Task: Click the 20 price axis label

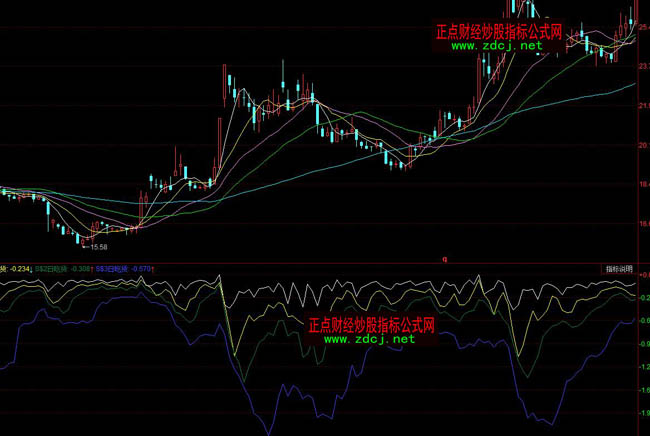Action: tap(643, 145)
